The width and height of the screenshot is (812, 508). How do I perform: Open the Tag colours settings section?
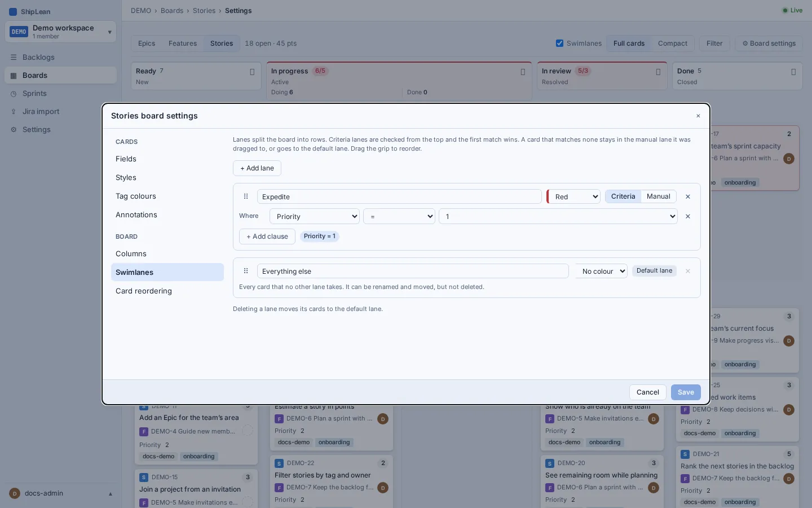coord(167,196)
